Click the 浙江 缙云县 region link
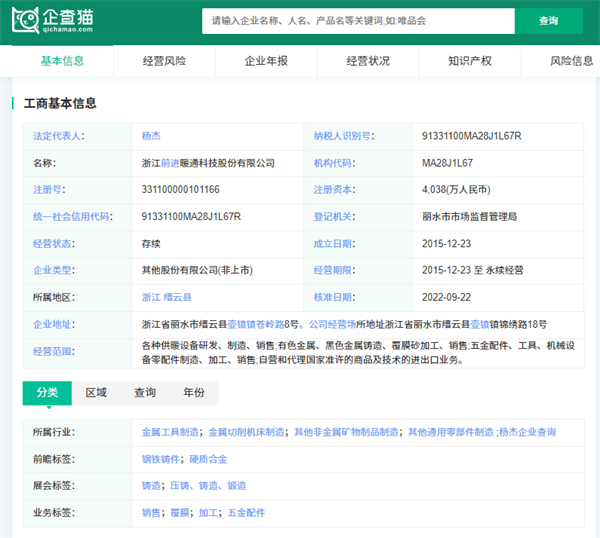600x538 pixels. [x=166, y=297]
